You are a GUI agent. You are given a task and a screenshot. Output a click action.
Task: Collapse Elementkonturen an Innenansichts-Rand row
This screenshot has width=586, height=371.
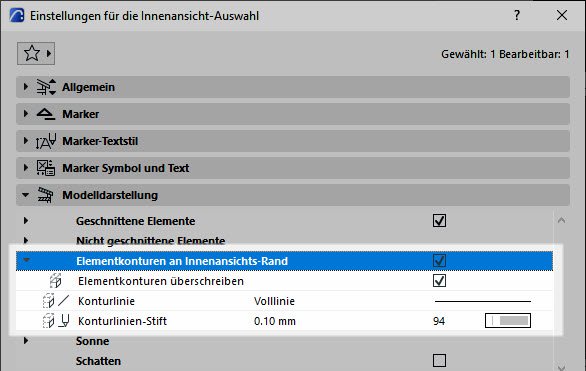pyautogui.click(x=26, y=260)
